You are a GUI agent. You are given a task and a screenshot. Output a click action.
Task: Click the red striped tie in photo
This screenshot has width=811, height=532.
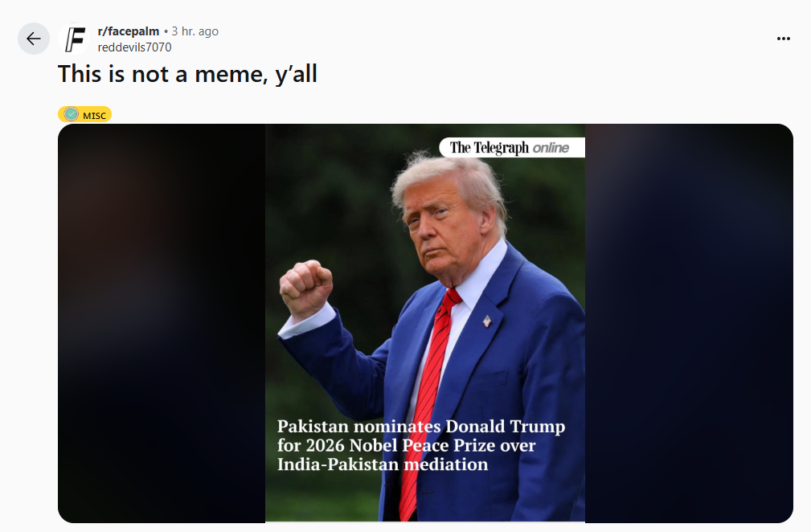[428, 403]
